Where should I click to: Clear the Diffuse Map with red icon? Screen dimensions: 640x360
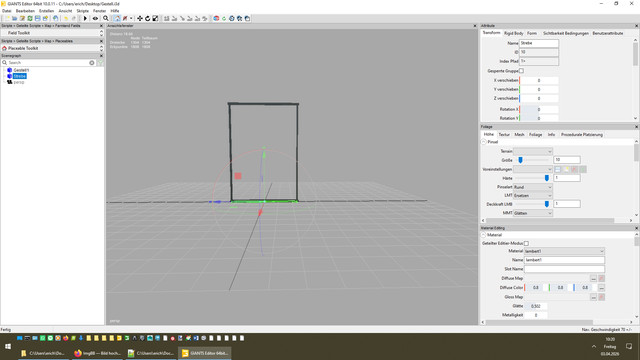tap(601, 278)
